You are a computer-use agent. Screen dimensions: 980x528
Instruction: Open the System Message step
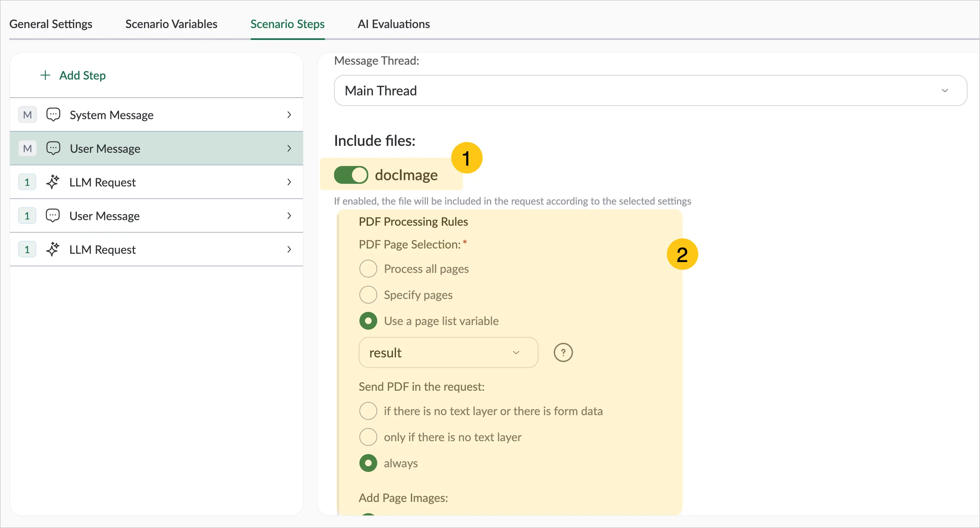point(156,115)
